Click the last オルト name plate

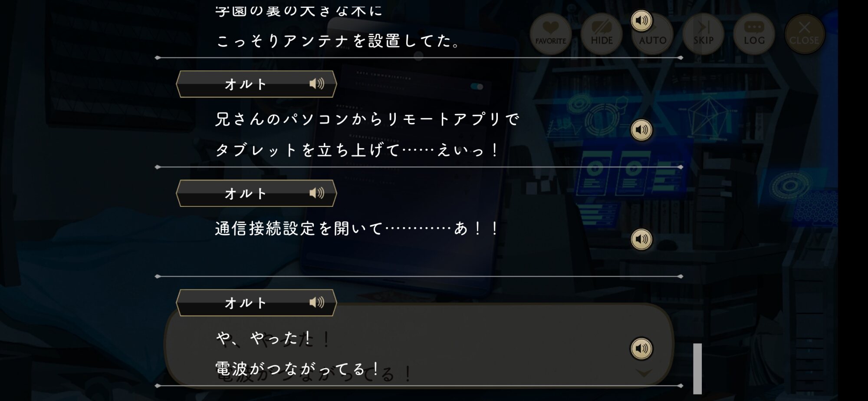(x=256, y=302)
